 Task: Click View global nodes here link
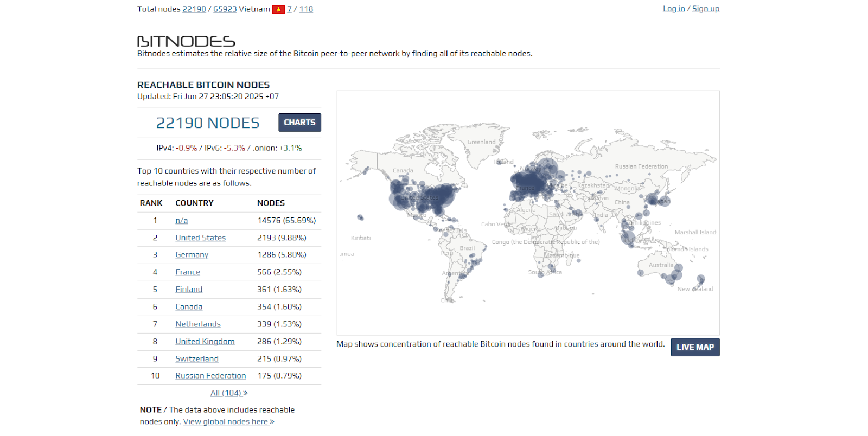pos(228,422)
